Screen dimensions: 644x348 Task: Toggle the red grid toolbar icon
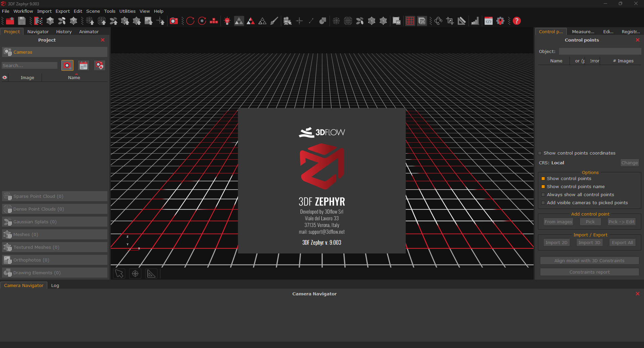click(410, 21)
